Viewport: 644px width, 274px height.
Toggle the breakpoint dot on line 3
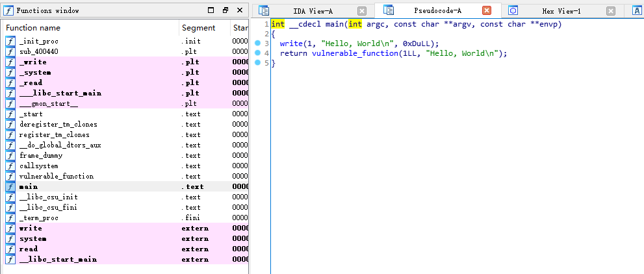[x=257, y=43]
